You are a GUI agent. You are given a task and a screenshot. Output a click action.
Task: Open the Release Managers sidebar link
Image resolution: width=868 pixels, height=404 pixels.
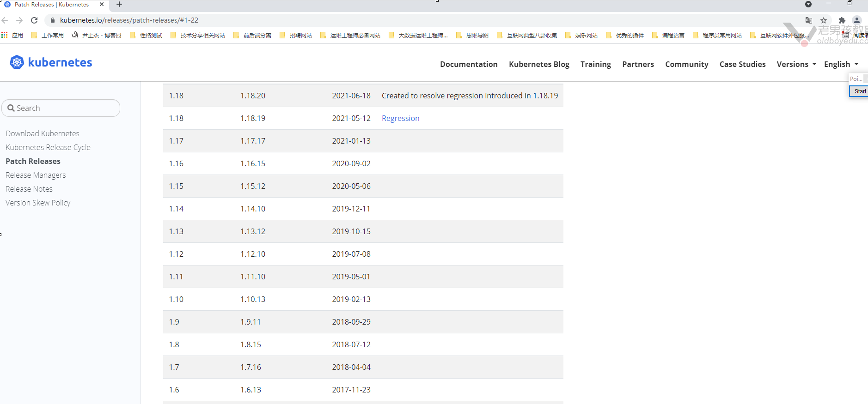(36, 175)
